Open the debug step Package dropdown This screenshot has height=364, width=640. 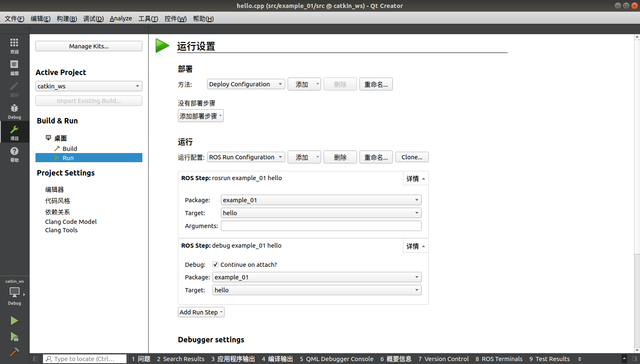pyautogui.click(x=317, y=277)
